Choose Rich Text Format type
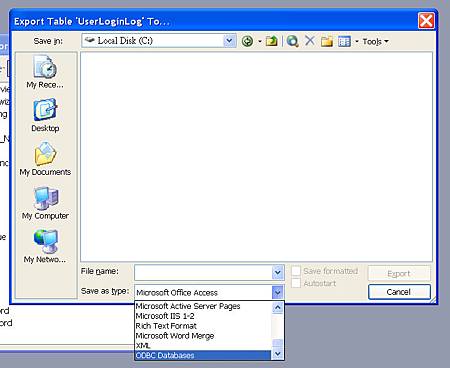The image size is (450, 368). [203, 326]
